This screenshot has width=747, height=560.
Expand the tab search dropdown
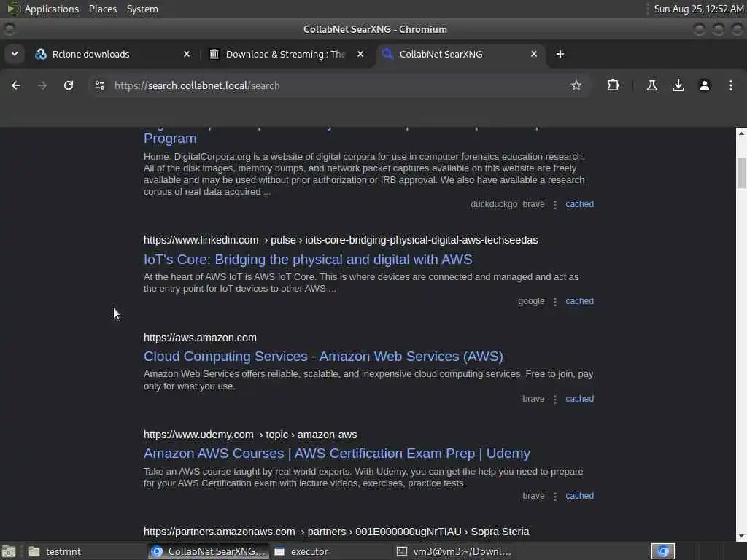(x=15, y=54)
